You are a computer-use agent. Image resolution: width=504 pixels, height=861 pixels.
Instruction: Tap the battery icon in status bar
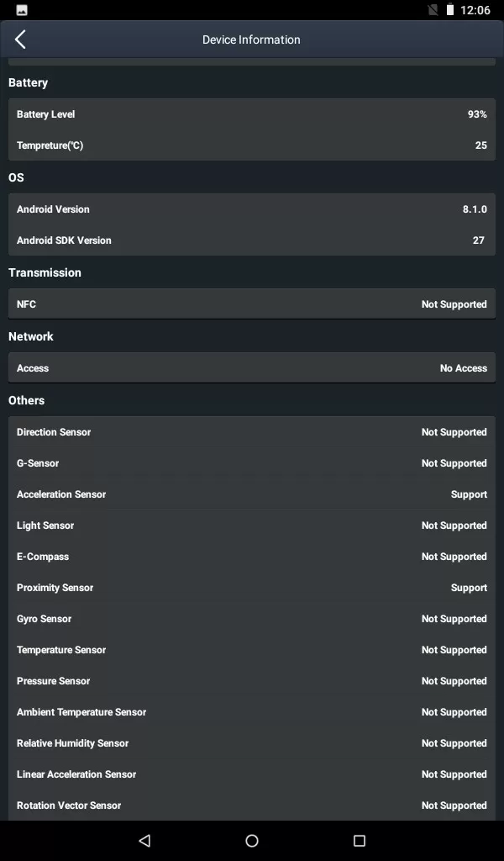(450, 10)
